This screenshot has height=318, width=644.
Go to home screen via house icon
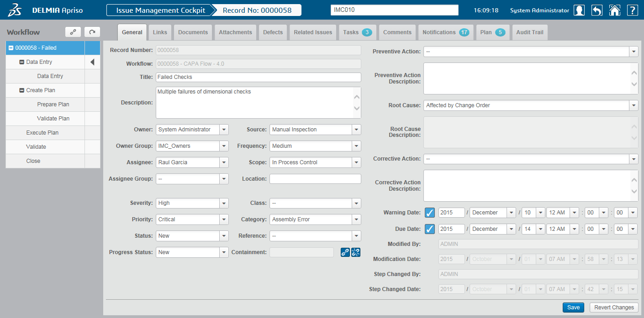pos(615,10)
